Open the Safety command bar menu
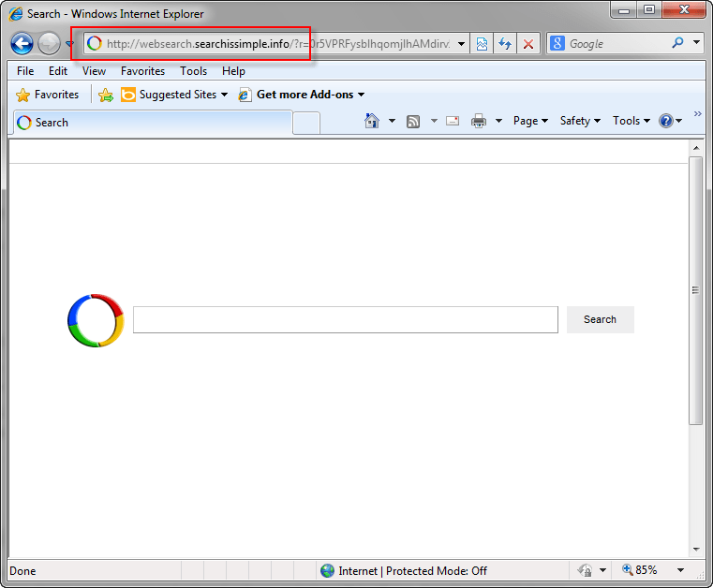Image resolution: width=713 pixels, height=588 pixels. tap(580, 121)
